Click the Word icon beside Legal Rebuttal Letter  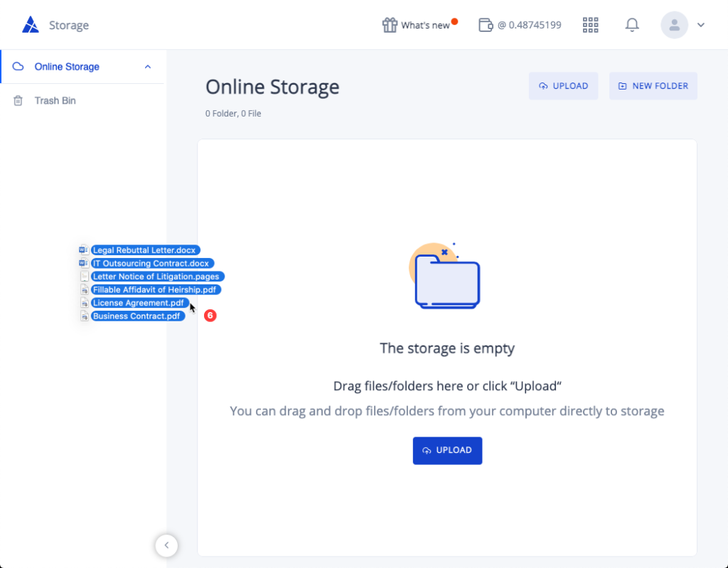click(84, 250)
